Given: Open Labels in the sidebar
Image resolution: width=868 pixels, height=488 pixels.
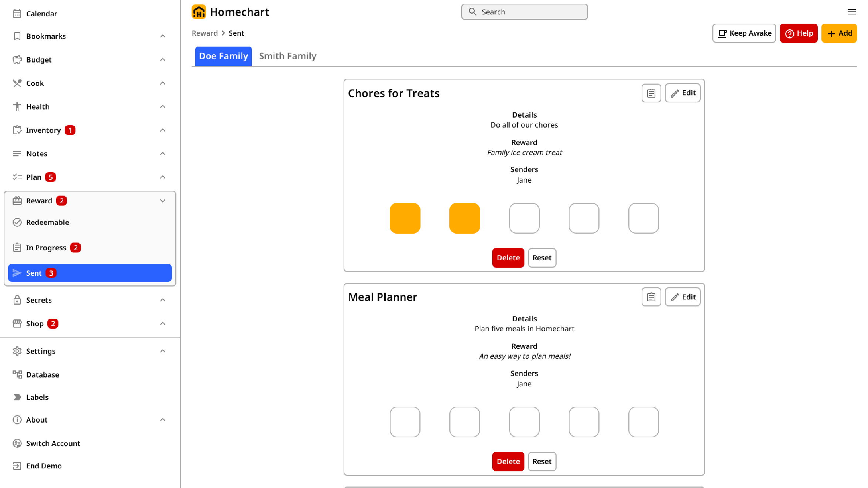Looking at the screenshot, I should (x=37, y=397).
